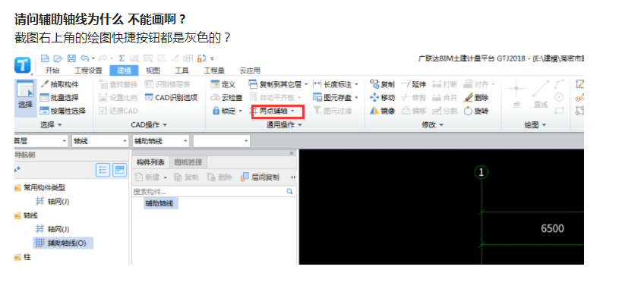Click the open folder icon in quick access toolbar
Image resolution: width=644 pixels, height=298 pixels.
(58, 58)
